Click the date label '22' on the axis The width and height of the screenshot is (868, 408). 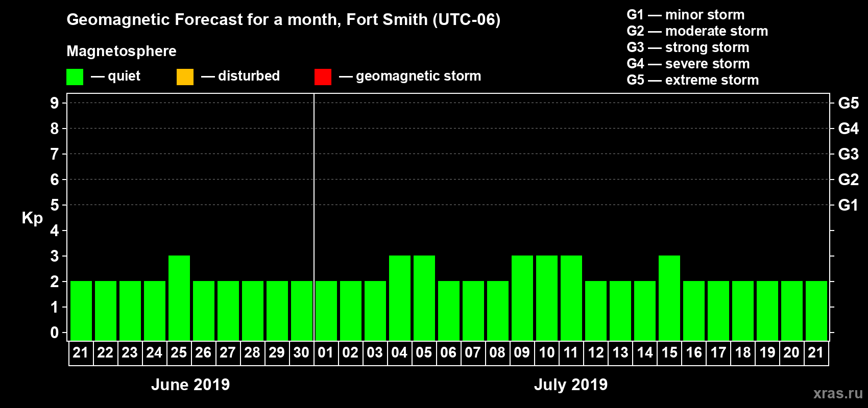(105, 352)
